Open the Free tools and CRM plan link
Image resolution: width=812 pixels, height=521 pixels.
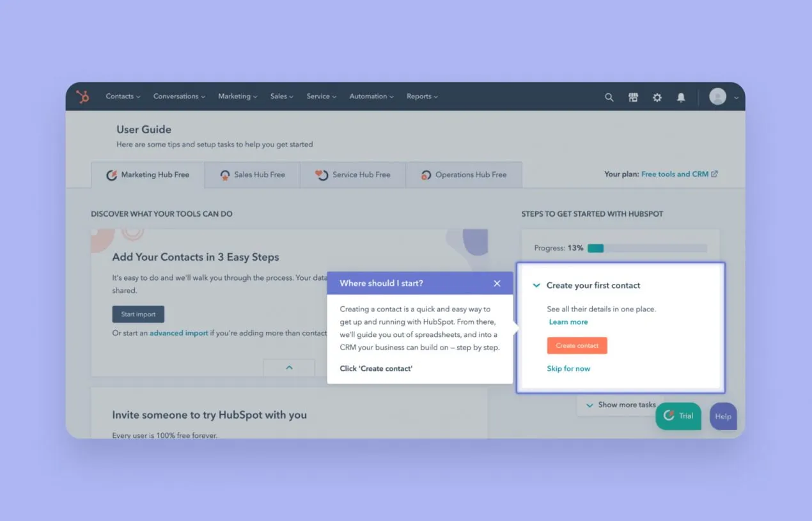pyautogui.click(x=675, y=174)
